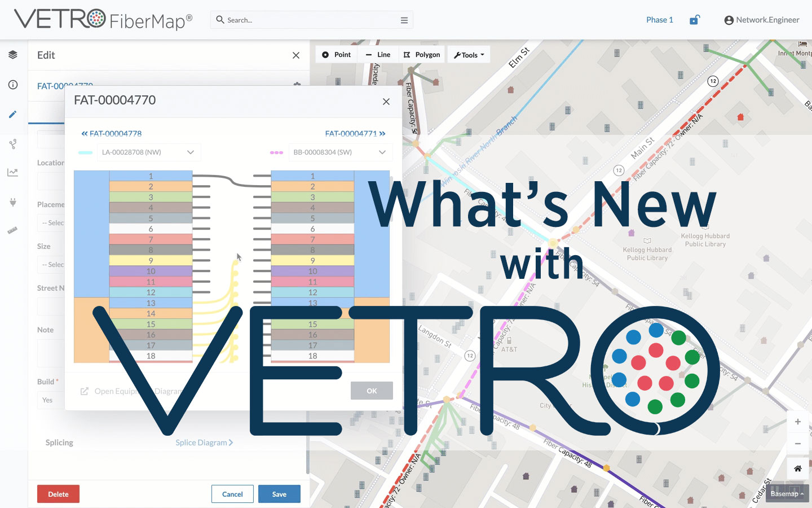Select the Layers panel icon
Screen dimensions: 812x508
(12, 54)
